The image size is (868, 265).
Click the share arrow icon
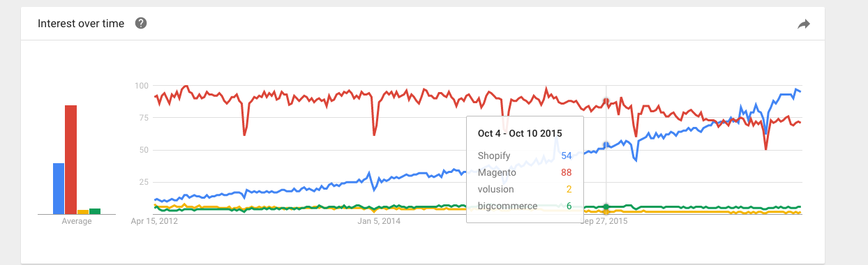click(x=804, y=24)
